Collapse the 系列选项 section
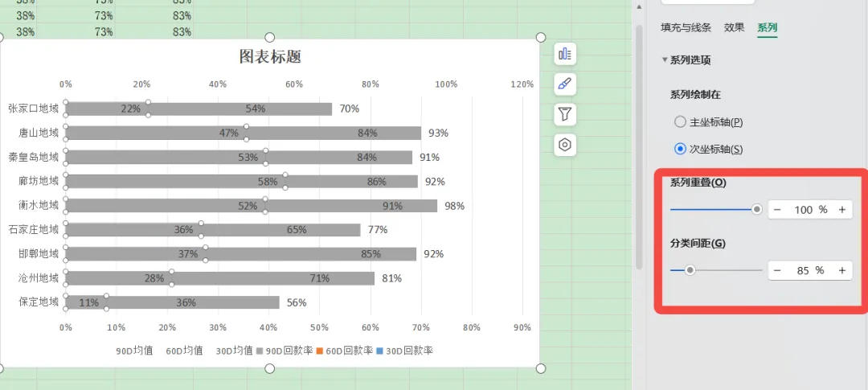This screenshot has width=868, height=390. pyautogui.click(x=665, y=60)
